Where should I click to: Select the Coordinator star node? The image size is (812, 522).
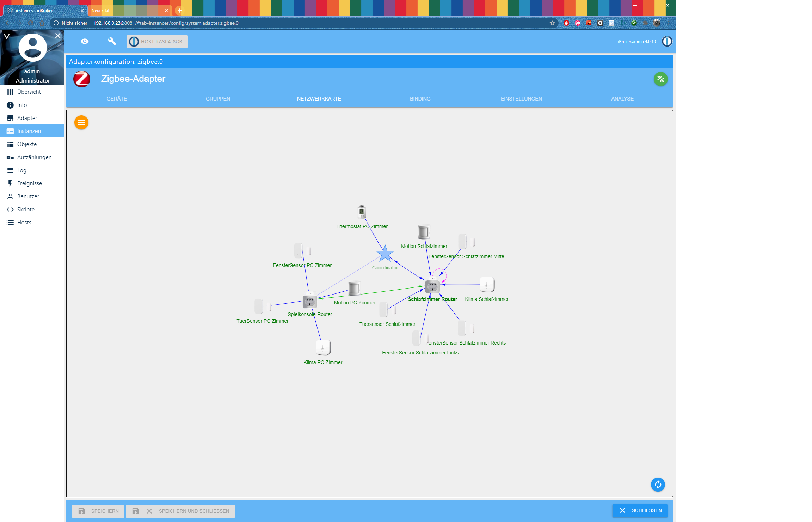(x=385, y=254)
